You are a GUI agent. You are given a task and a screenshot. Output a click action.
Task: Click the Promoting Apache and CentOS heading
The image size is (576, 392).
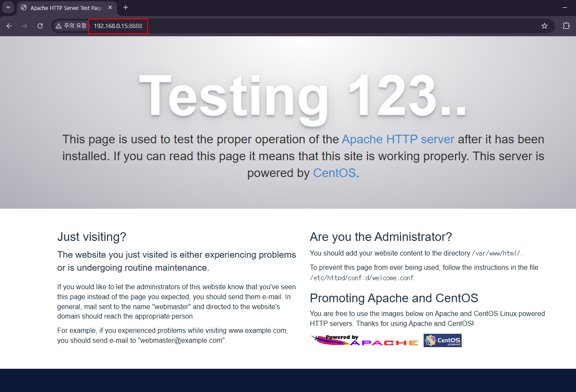[x=394, y=298]
